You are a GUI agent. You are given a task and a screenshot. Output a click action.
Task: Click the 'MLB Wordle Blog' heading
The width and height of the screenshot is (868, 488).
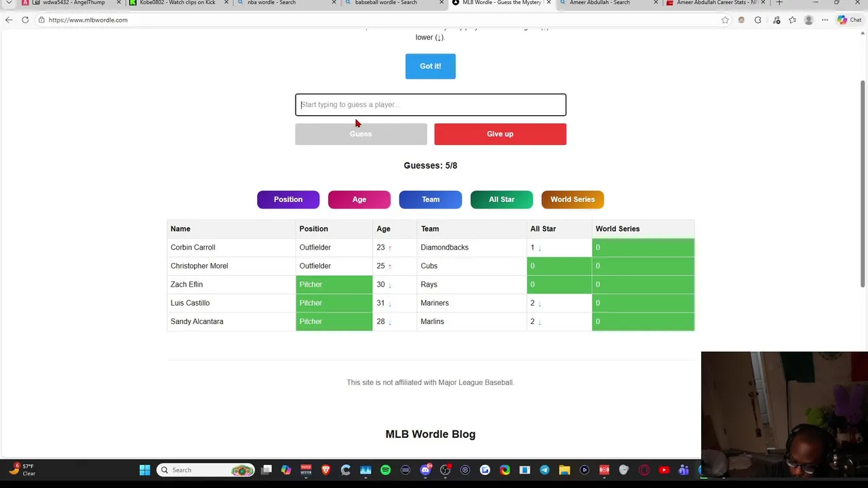click(x=431, y=434)
